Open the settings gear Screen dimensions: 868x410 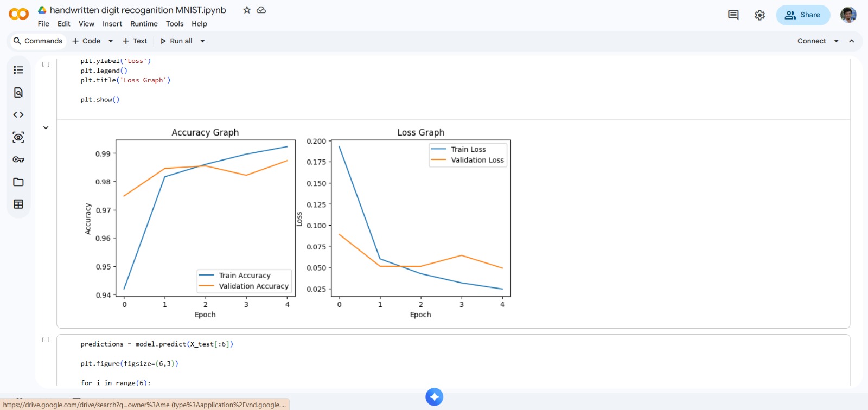pyautogui.click(x=759, y=15)
